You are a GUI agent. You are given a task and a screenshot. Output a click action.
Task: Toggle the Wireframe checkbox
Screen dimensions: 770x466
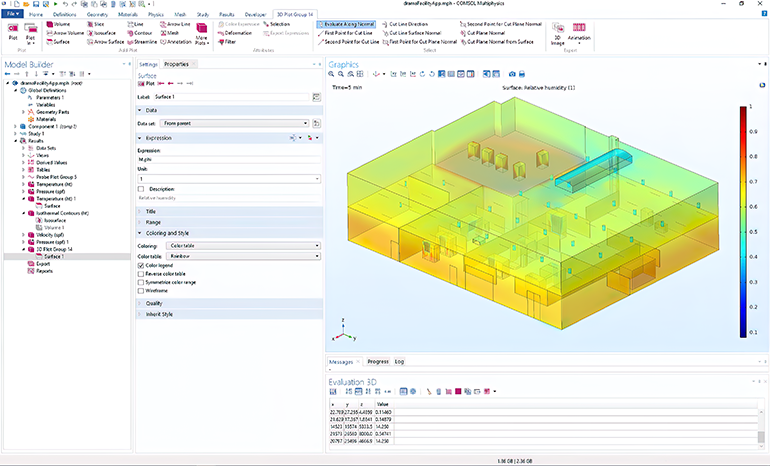pyautogui.click(x=139, y=291)
